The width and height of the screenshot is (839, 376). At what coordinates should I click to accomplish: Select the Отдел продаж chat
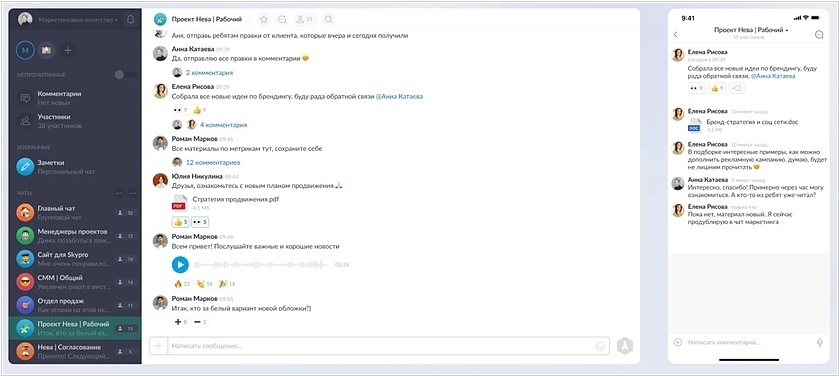75,305
